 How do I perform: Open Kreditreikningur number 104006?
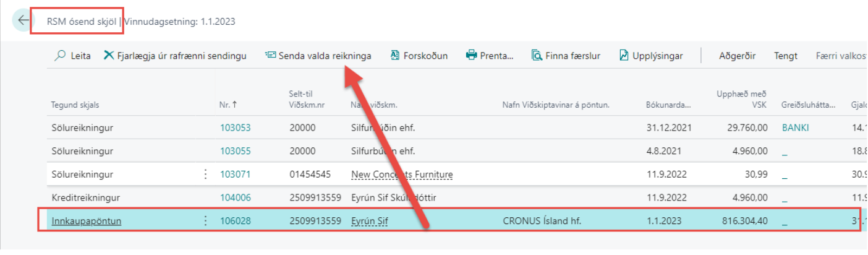tap(235, 198)
